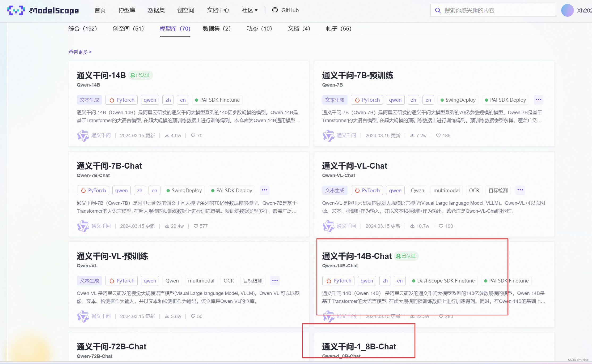592x364 pixels.
Task: Expand more tags on 通义千问-7B-预训练 card
Action: [x=538, y=100]
